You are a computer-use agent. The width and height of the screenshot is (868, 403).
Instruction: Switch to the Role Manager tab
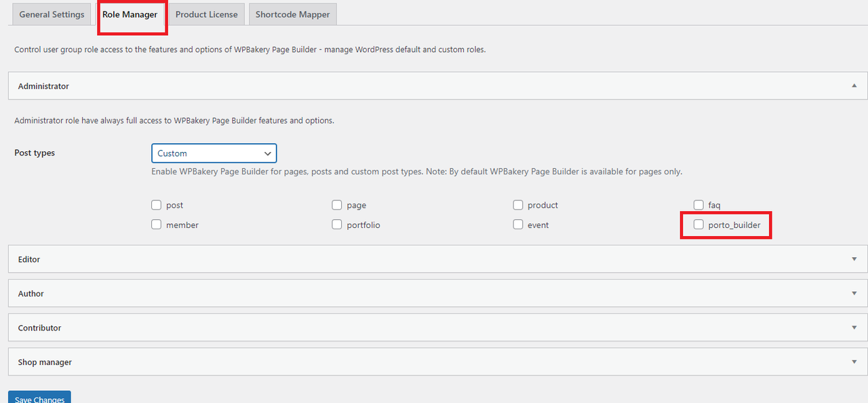click(130, 14)
